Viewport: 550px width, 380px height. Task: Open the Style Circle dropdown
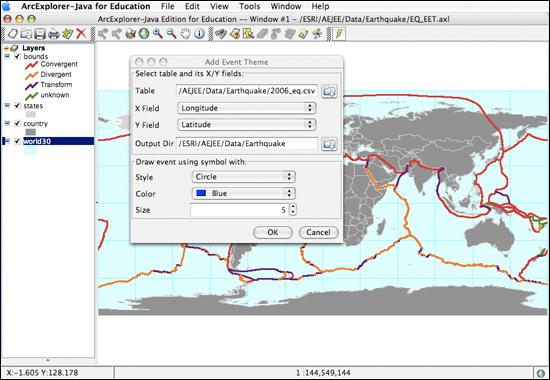tap(243, 176)
